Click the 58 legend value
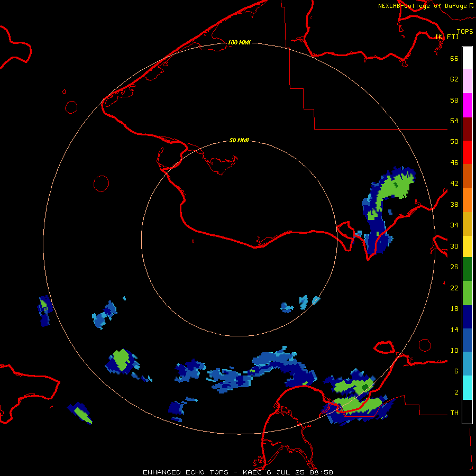476x476 pixels. 454,100
